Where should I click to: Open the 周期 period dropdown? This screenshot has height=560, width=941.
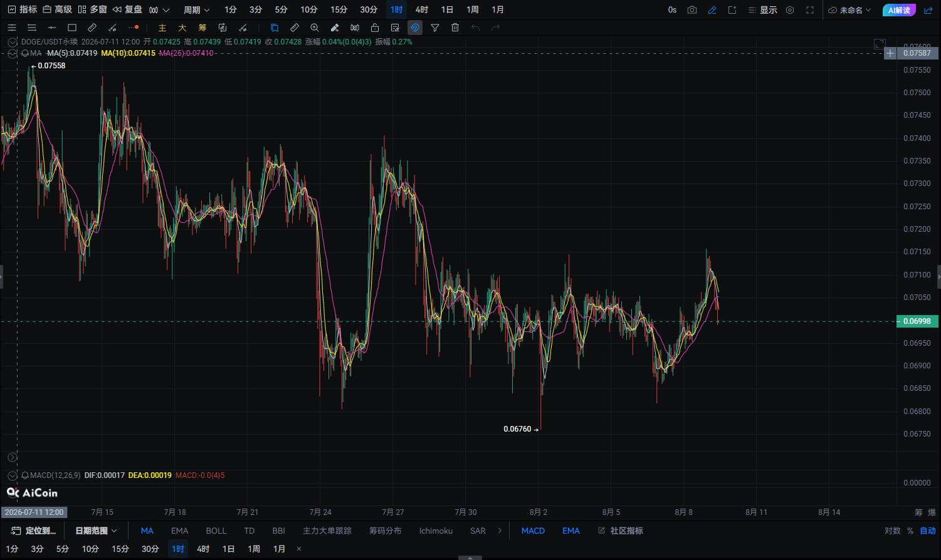(x=197, y=10)
